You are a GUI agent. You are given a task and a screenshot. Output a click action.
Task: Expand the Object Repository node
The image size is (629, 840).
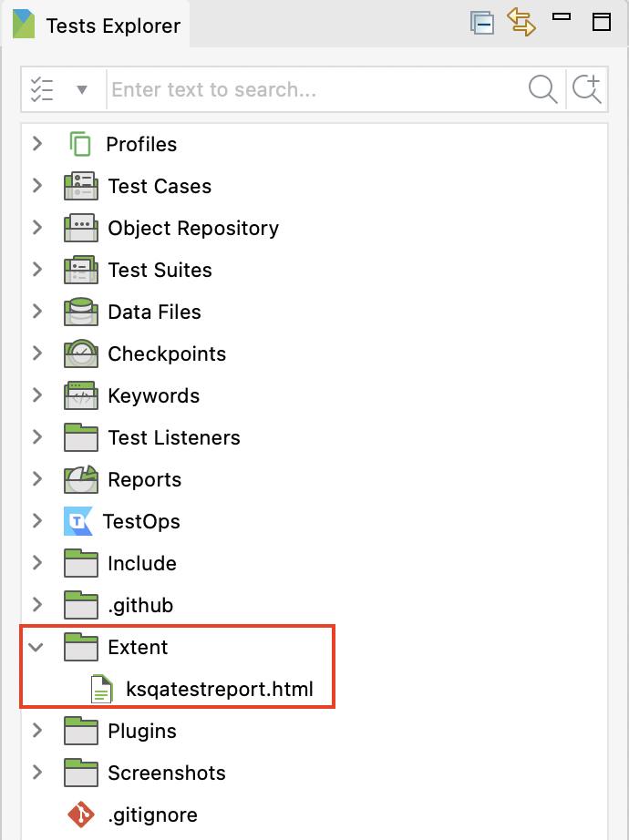click(x=37, y=228)
